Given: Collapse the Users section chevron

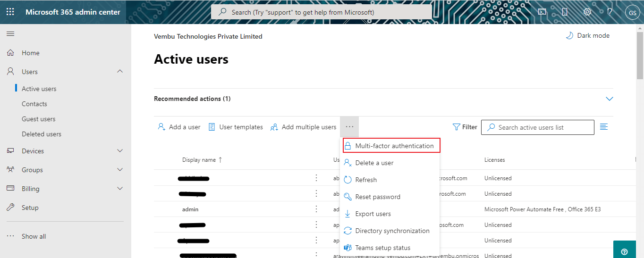Looking at the screenshot, I should tap(120, 71).
